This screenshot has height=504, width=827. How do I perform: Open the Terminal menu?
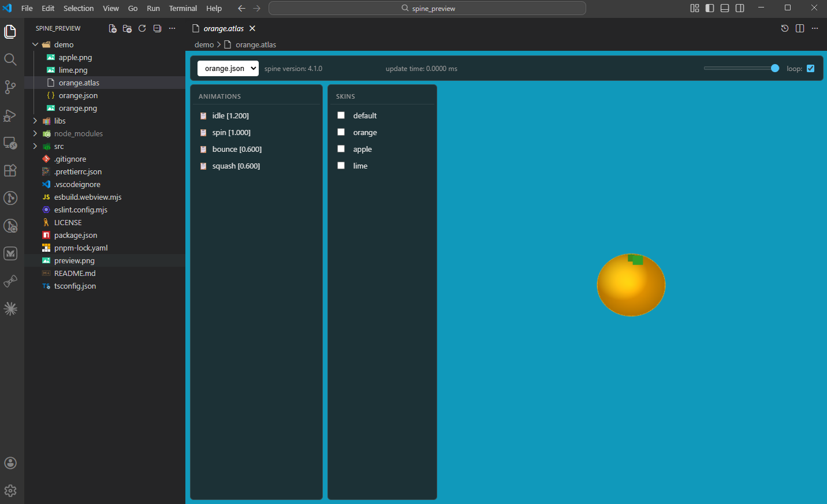(183, 8)
